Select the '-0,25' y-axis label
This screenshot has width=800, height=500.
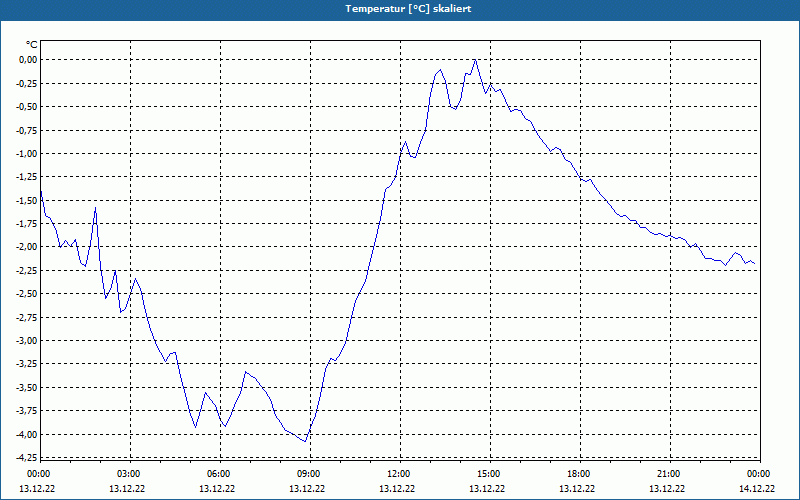pos(27,83)
